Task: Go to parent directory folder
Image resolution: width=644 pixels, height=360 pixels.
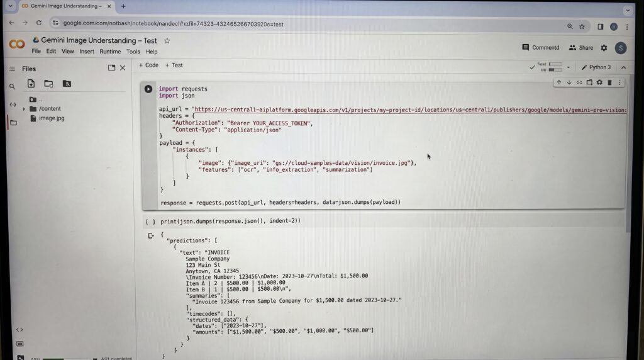Action: pos(35,99)
